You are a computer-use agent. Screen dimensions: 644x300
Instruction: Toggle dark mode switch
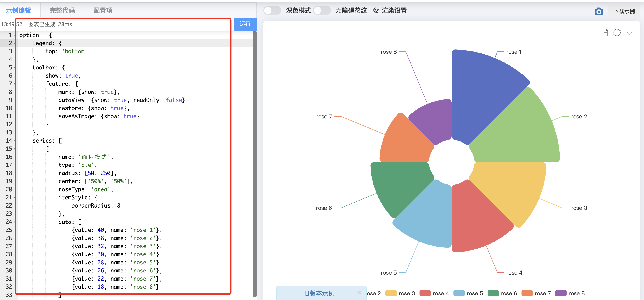click(x=272, y=11)
